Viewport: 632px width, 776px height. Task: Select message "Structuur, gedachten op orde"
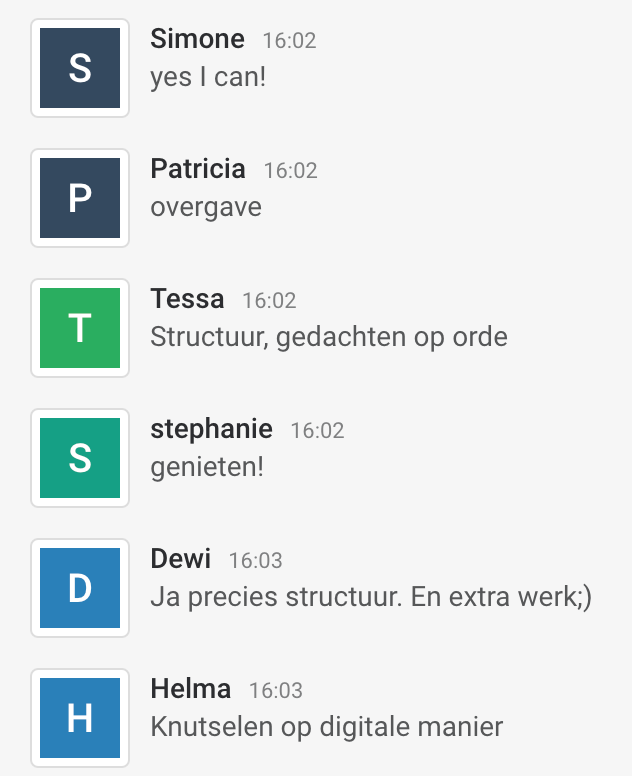[x=329, y=337]
